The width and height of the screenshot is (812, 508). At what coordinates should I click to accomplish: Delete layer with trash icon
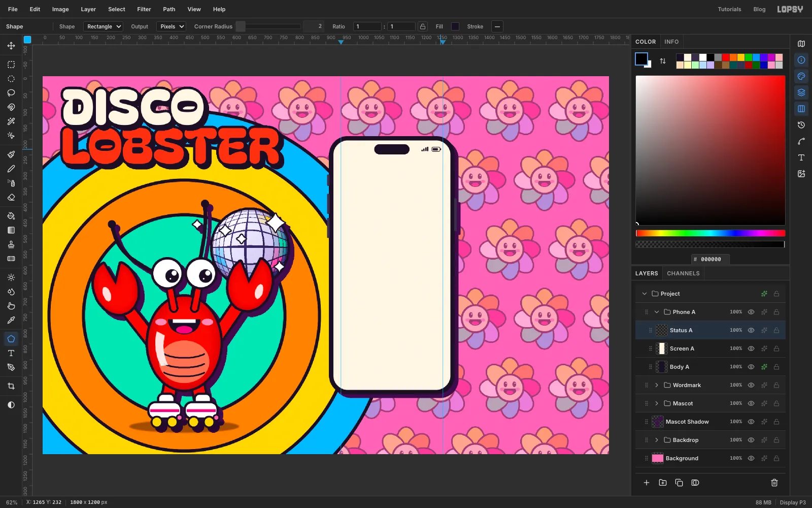point(774,483)
